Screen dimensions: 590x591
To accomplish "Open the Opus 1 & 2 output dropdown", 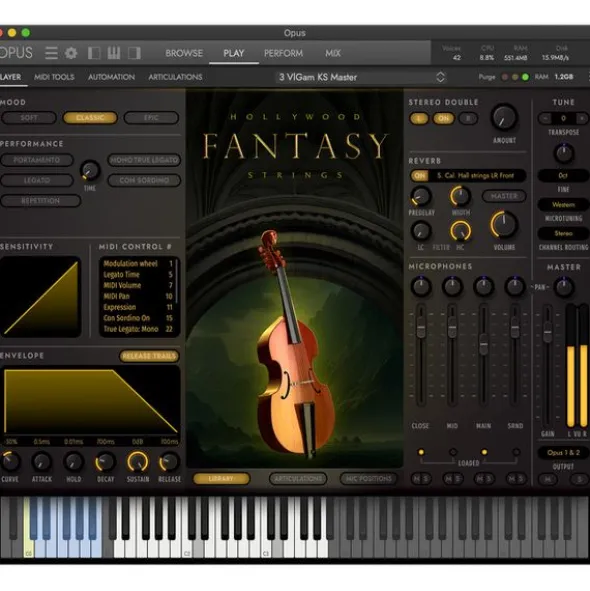I will (563, 453).
